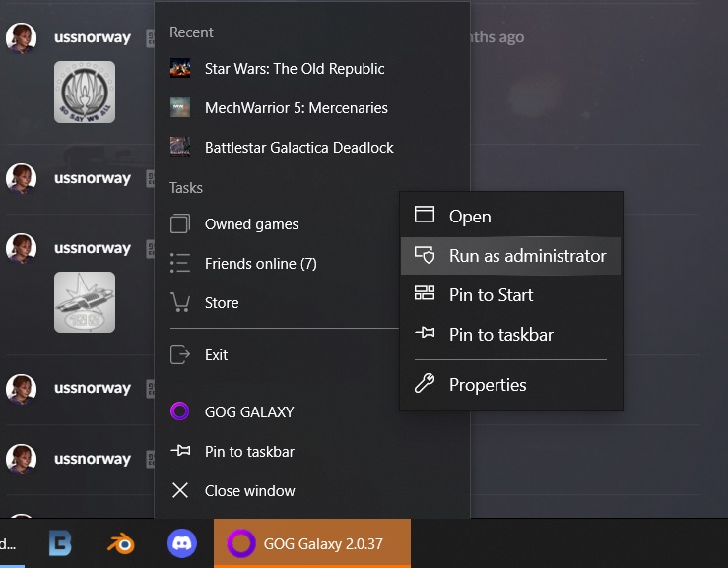Open Discord from the taskbar

point(182,543)
